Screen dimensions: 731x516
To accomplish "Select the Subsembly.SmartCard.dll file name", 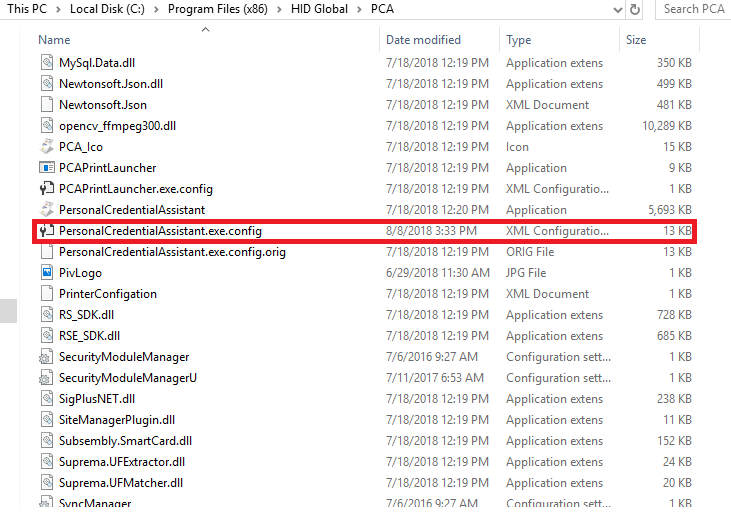I will (125, 440).
